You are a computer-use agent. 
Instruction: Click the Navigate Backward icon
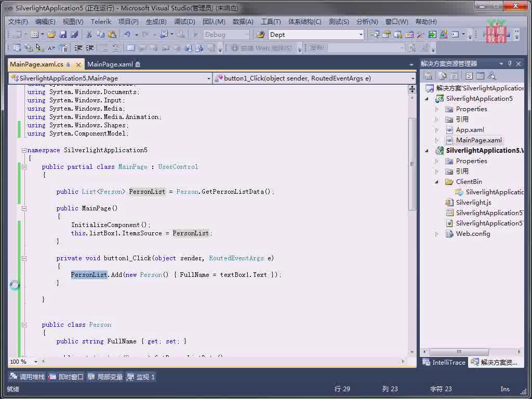(165, 35)
